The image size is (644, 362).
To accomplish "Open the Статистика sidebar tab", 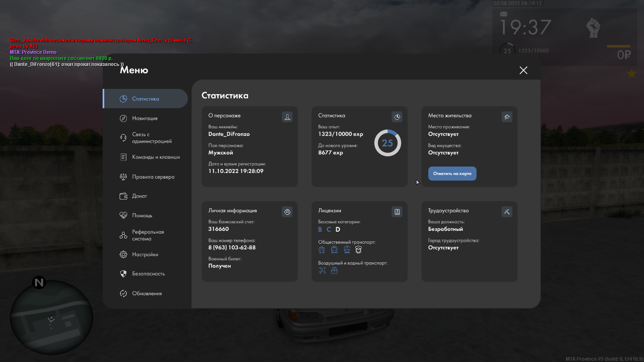I will tap(145, 99).
